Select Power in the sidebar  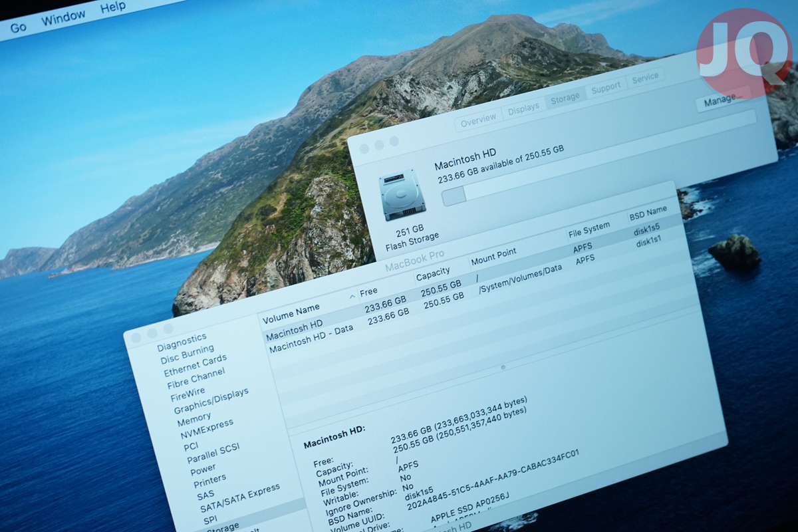[203, 469]
